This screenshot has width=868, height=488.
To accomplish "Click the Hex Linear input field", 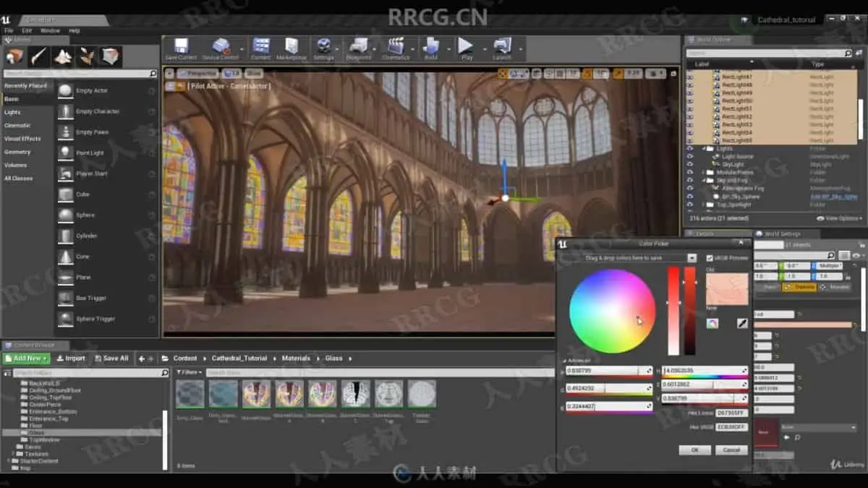I will click(x=731, y=413).
